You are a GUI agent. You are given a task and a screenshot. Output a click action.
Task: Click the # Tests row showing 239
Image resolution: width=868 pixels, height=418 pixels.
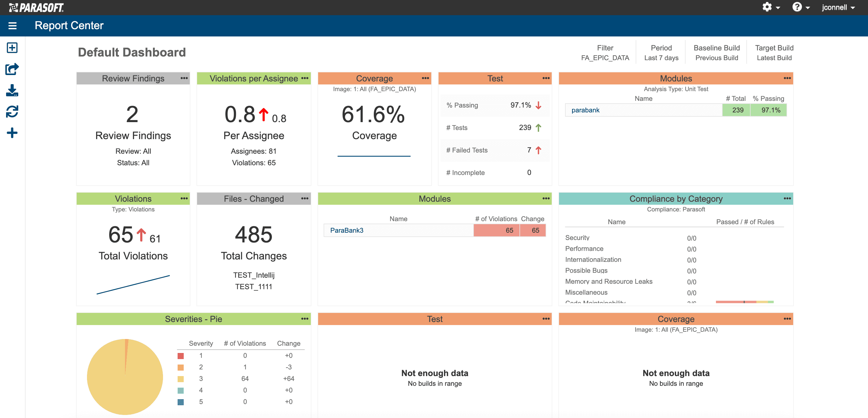tap(495, 128)
